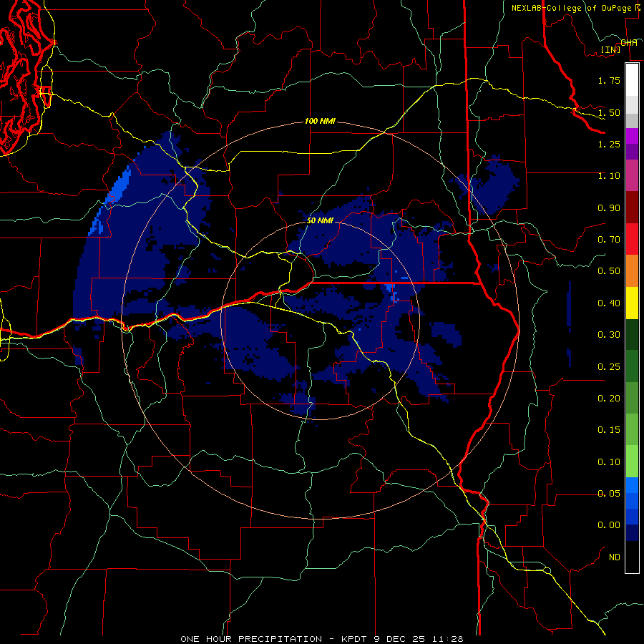Pick the black ND swatch at the legend bottom

[632, 557]
